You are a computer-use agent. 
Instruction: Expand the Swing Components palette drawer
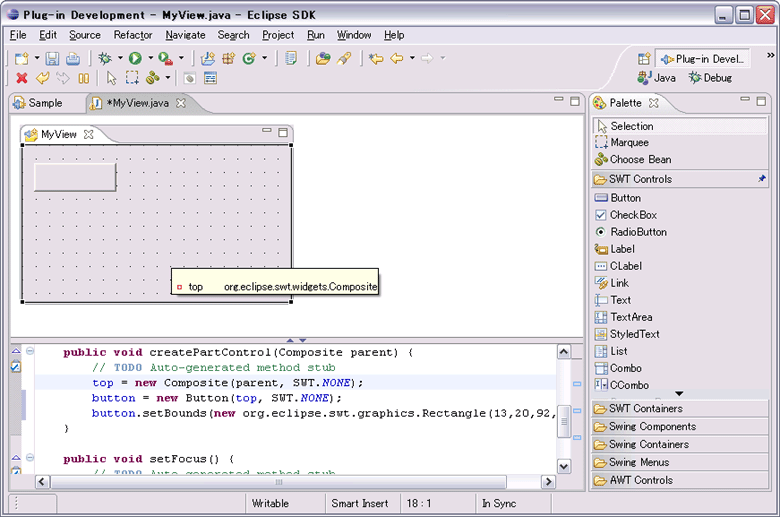click(x=680, y=426)
